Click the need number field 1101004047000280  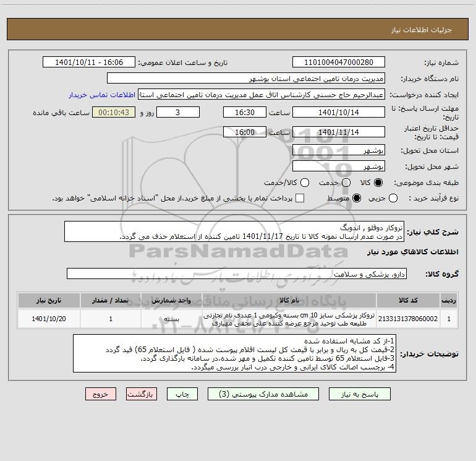339,62
